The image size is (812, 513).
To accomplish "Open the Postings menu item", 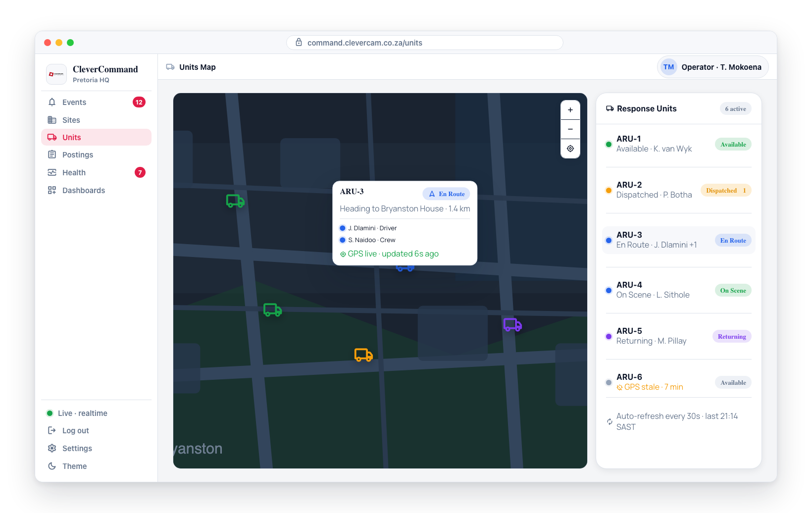I will [96, 154].
